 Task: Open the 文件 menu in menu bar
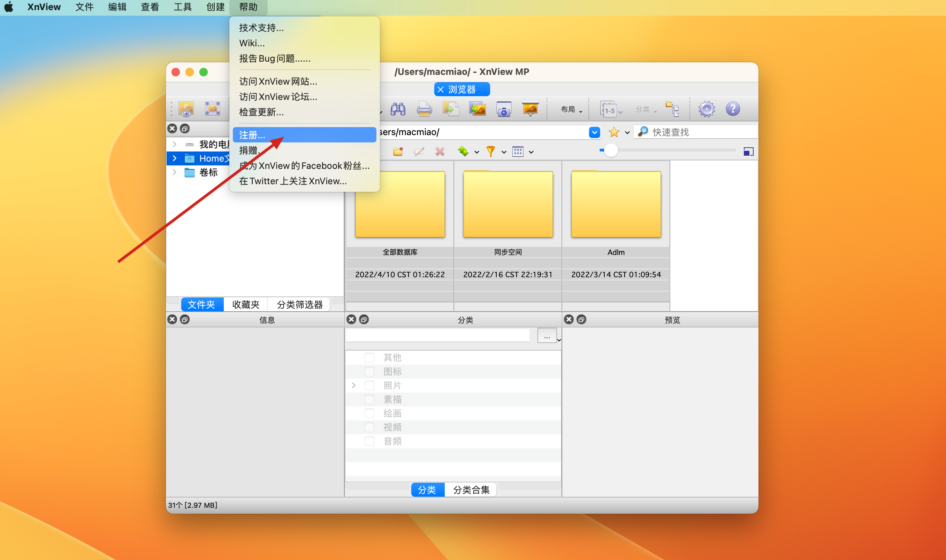pyautogui.click(x=84, y=7)
